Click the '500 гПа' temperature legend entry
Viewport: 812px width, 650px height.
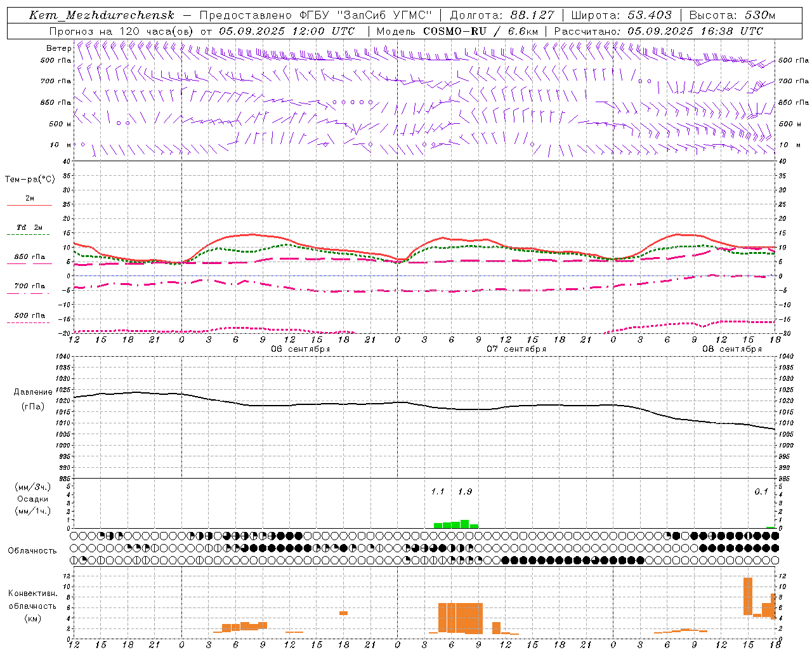[30, 315]
